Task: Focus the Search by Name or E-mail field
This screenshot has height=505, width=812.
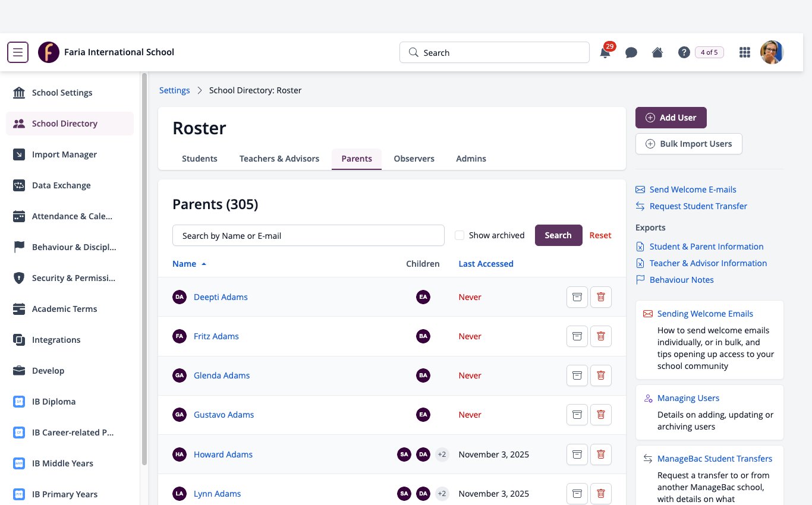Action: [x=309, y=235]
